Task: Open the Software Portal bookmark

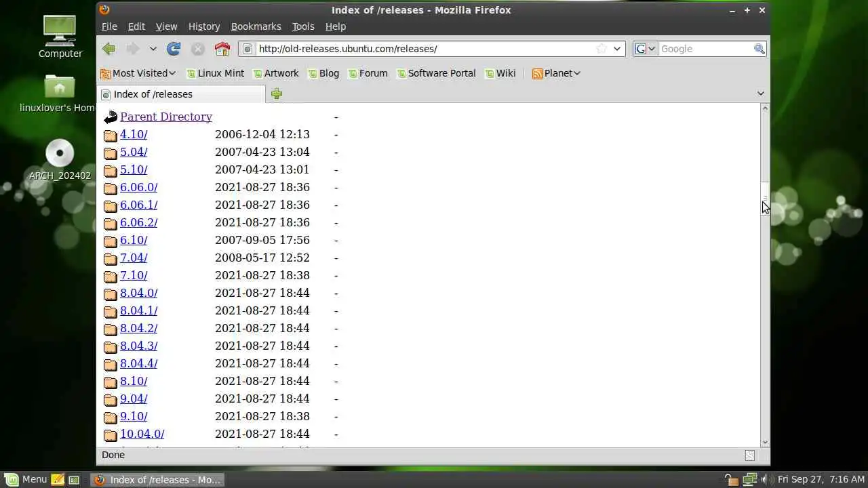Action: tap(435, 73)
